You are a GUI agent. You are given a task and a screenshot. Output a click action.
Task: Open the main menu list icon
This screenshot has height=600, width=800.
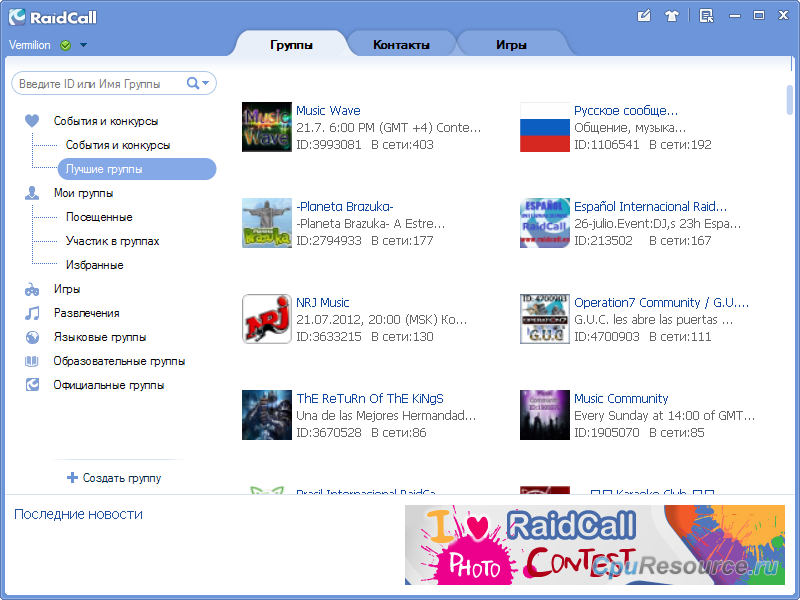(x=707, y=16)
